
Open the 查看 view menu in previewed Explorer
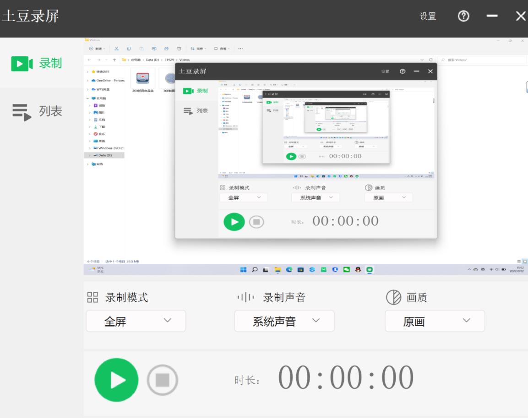(x=222, y=49)
